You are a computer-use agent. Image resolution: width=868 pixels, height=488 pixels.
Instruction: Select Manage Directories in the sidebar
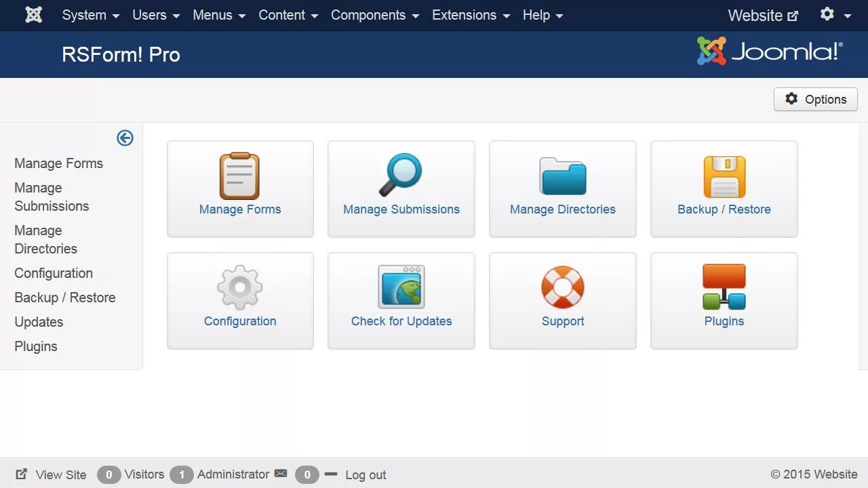(x=46, y=240)
